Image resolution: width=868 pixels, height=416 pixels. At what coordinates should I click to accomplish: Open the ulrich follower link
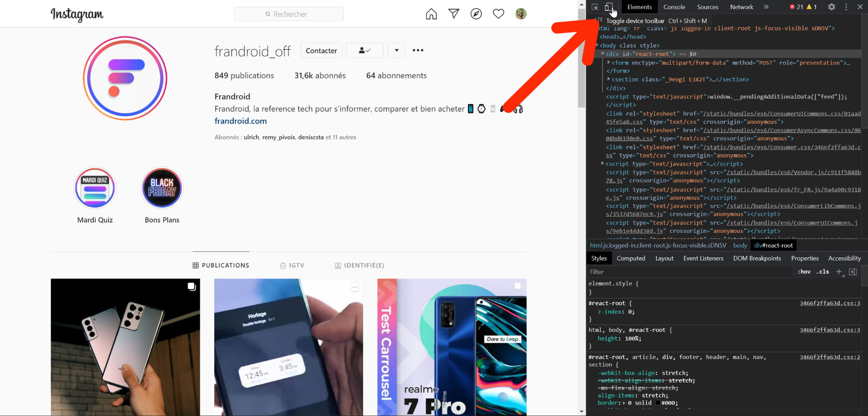coord(251,137)
